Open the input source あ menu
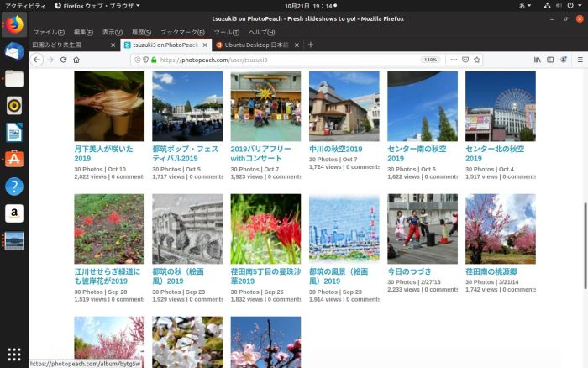This screenshot has height=368, width=588. coord(525,5)
